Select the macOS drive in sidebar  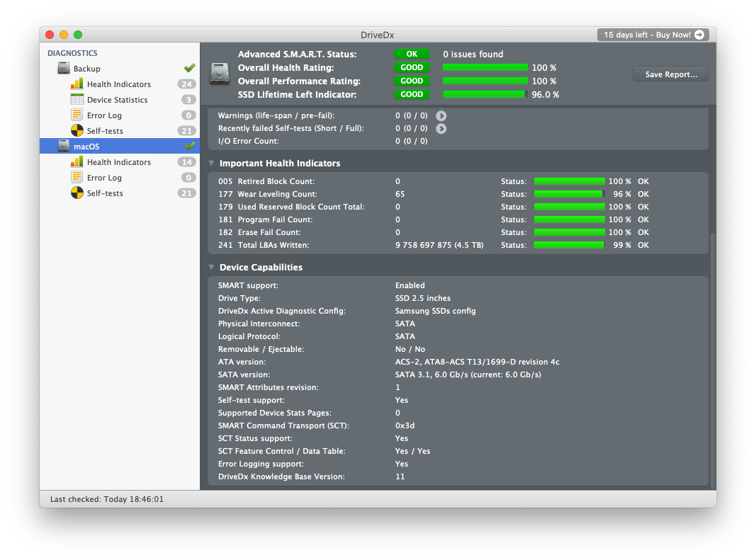pyautogui.click(x=120, y=146)
